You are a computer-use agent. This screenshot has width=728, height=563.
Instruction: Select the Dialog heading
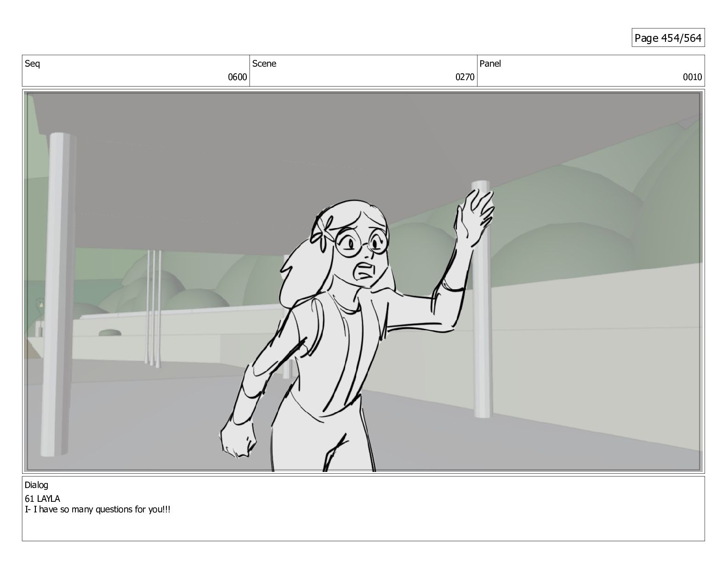tap(36, 485)
